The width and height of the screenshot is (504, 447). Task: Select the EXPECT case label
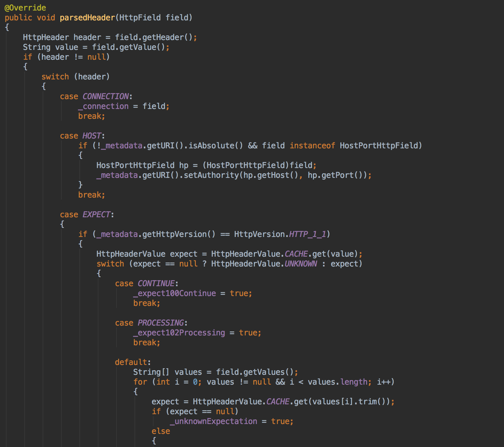point(96,214)
